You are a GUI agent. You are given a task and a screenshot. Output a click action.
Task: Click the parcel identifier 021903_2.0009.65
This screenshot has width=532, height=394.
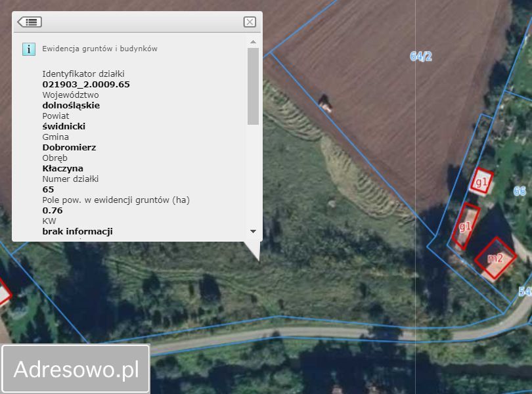tap(86, 85)
